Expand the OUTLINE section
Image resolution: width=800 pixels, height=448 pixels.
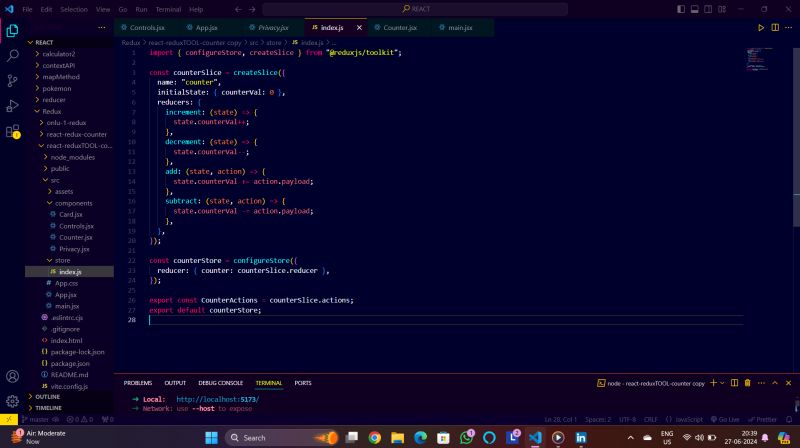click(x=47, y=396)
